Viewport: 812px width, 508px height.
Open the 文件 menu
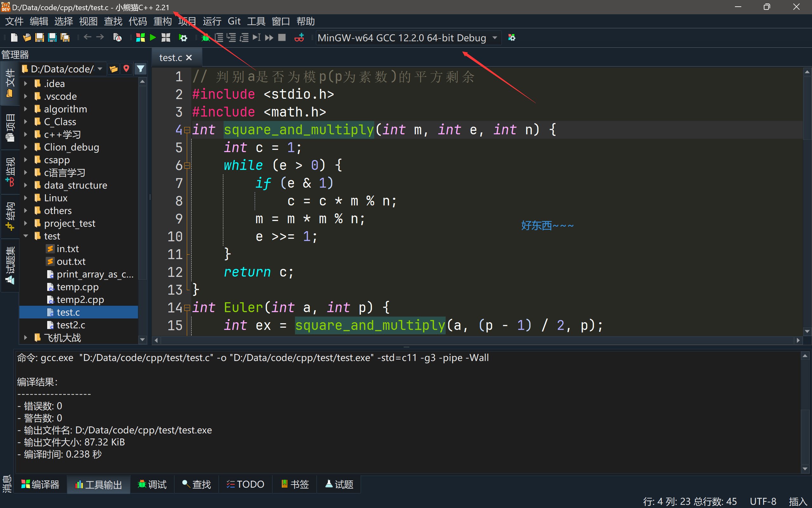click(14, 21)
